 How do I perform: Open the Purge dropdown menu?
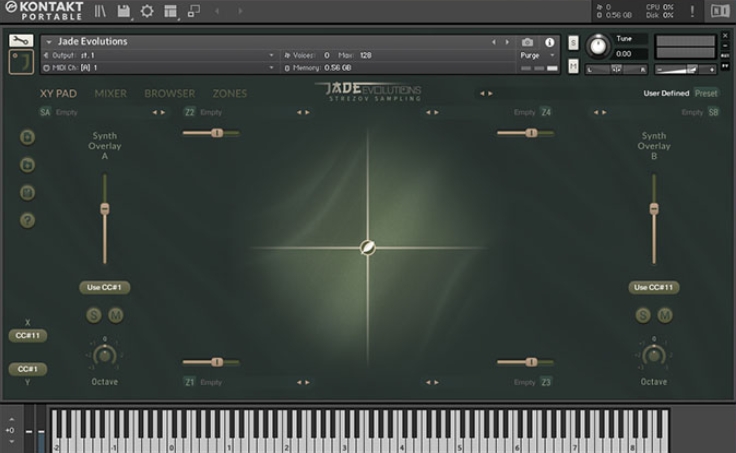[537, 55]
